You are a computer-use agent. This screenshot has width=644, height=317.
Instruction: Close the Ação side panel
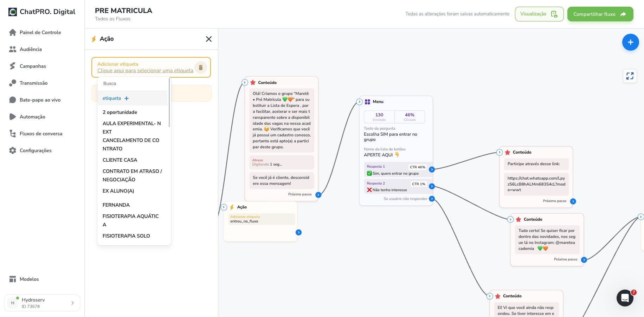pos(209,39)
